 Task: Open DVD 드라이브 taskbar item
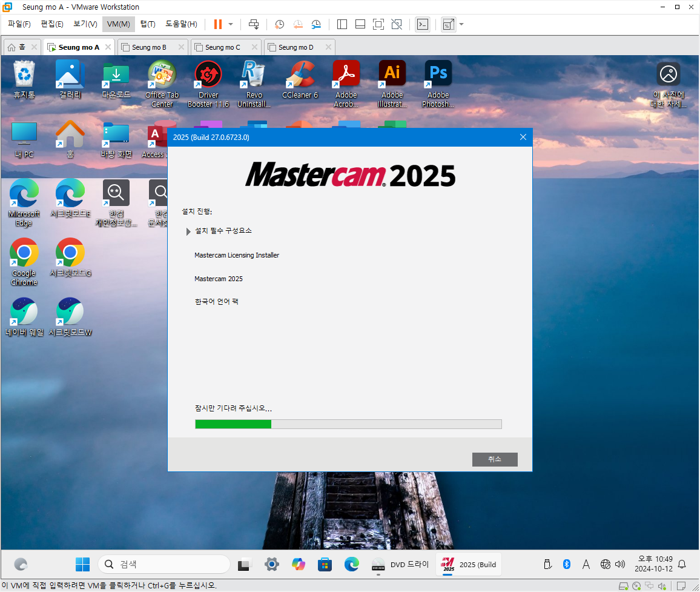[x=400, y=565]
